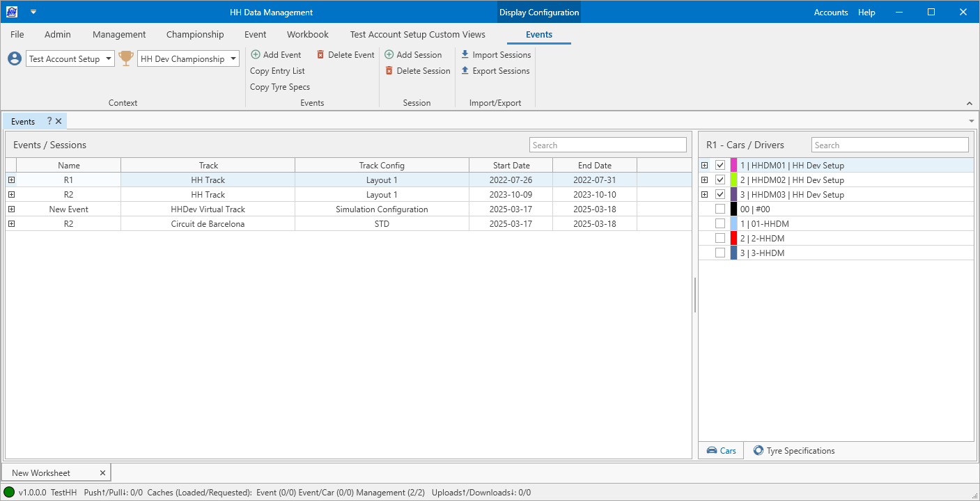Click the Add Event plus icon

[256, 55]
